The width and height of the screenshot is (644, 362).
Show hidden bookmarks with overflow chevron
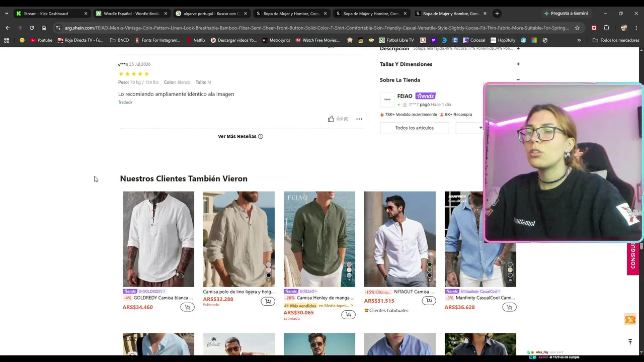(579, 40)
